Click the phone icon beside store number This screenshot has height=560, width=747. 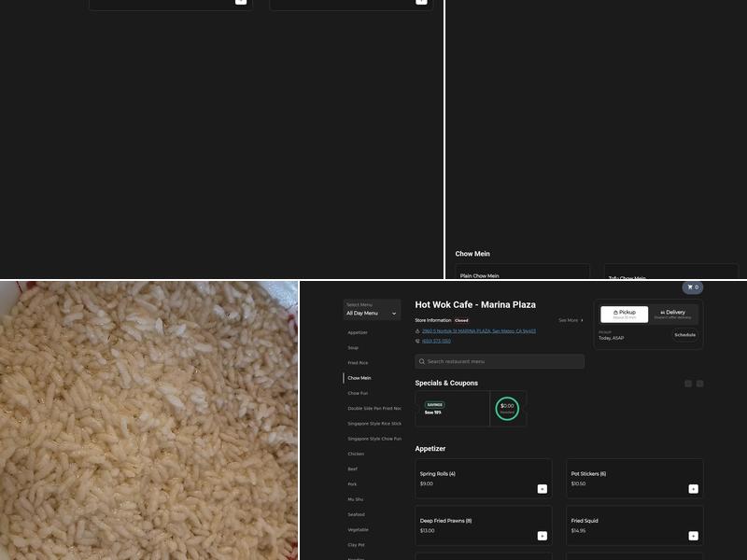(417, 341)
